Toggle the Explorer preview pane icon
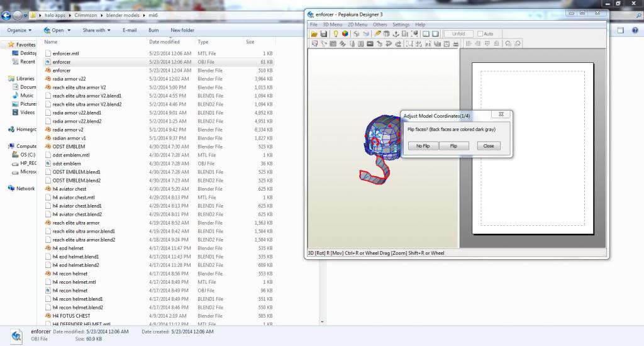This screenshot has height=346, width=644. tap(621, 30)
